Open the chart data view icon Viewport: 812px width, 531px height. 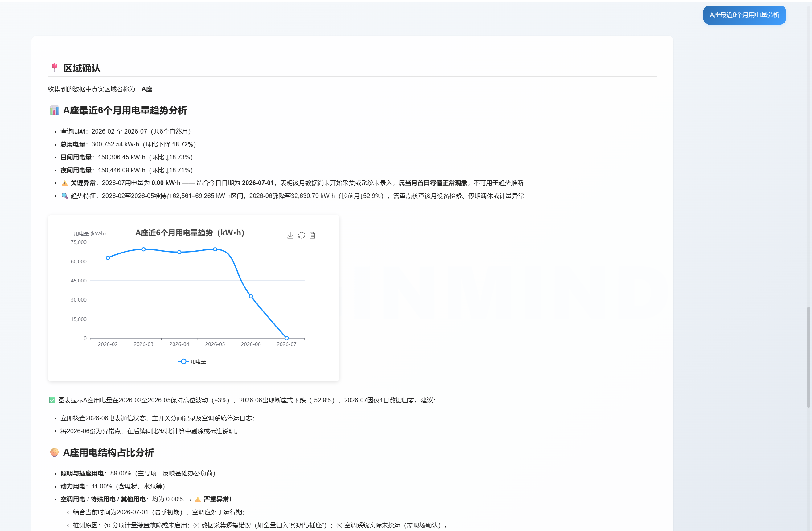click(312, 236)
